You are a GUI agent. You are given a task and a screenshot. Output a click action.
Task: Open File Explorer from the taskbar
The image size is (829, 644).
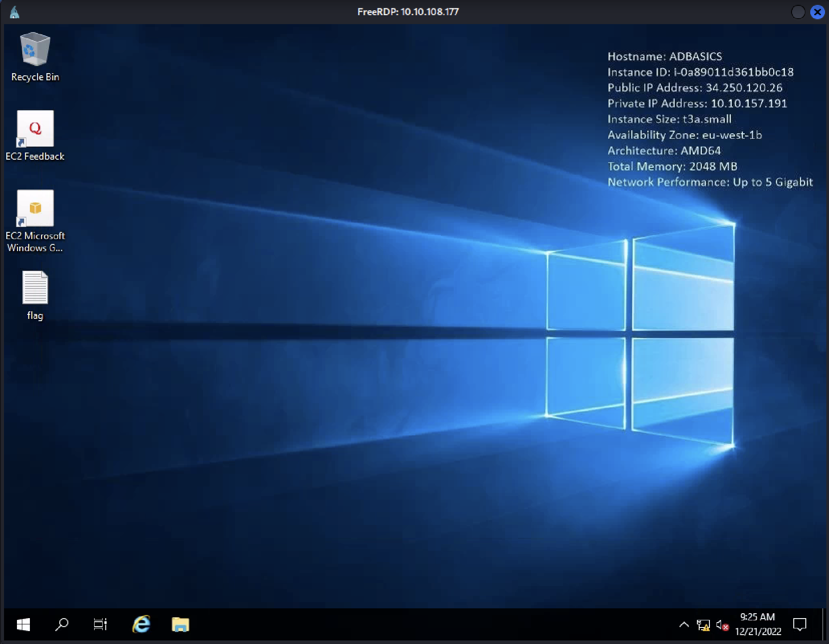click(180, 624)
